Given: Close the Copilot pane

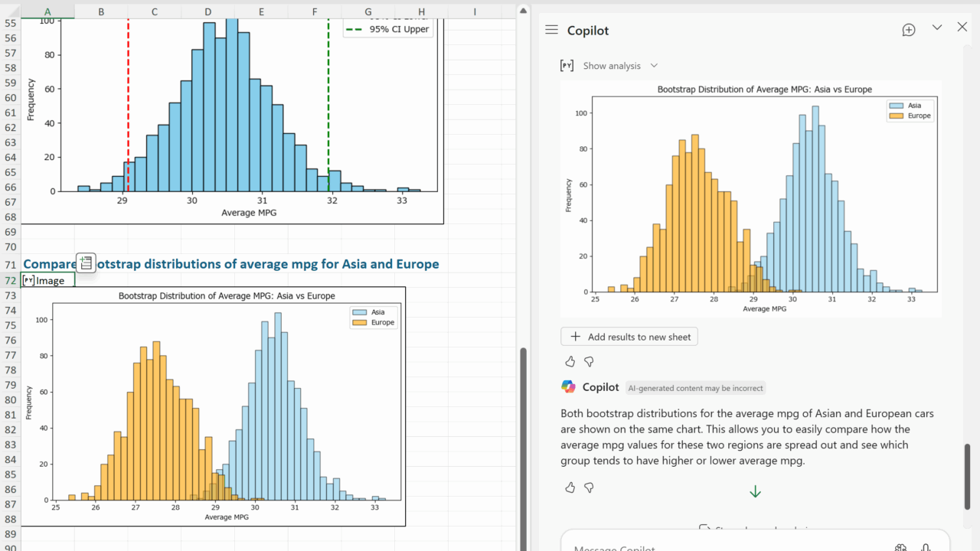Looking at the screenshot, I should (x=962, y=28).
